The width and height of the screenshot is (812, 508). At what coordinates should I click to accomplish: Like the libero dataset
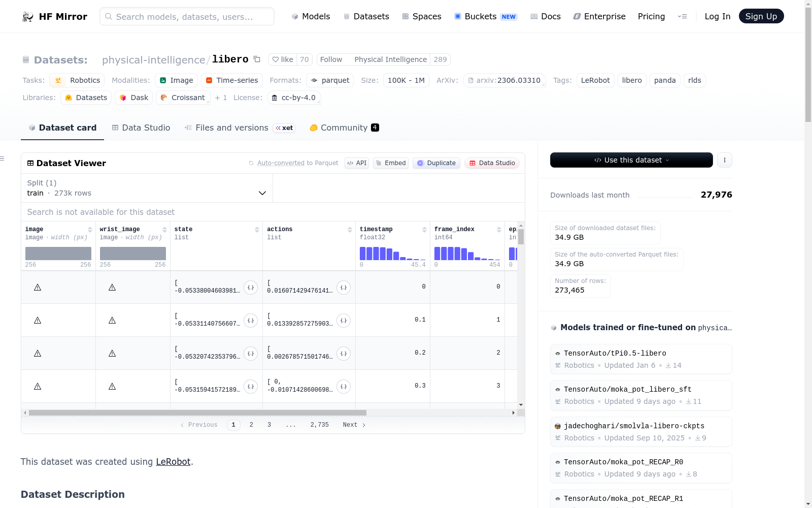283,59
